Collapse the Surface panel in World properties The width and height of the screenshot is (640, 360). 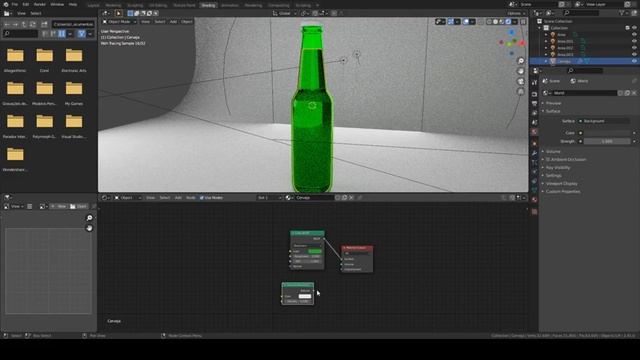[x=553, y=111]
